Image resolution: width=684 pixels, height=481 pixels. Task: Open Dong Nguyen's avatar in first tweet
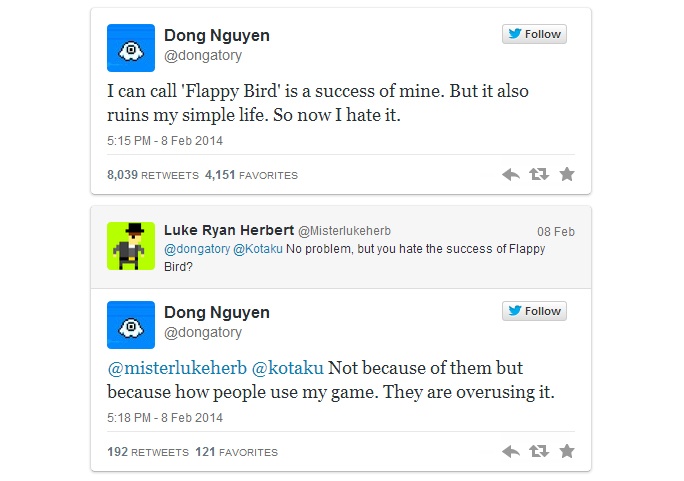[x=131, y=48]
